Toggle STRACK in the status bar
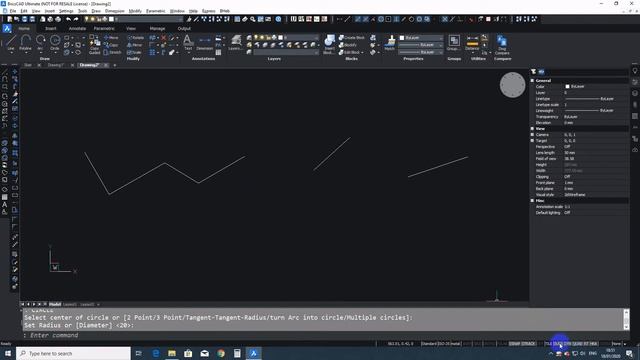The width and height of the screenshot is (640, 360). tap(529, 344)
